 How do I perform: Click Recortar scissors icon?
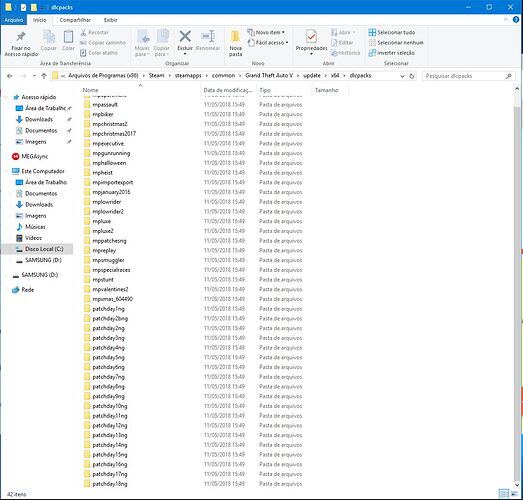tap(83, 32)
